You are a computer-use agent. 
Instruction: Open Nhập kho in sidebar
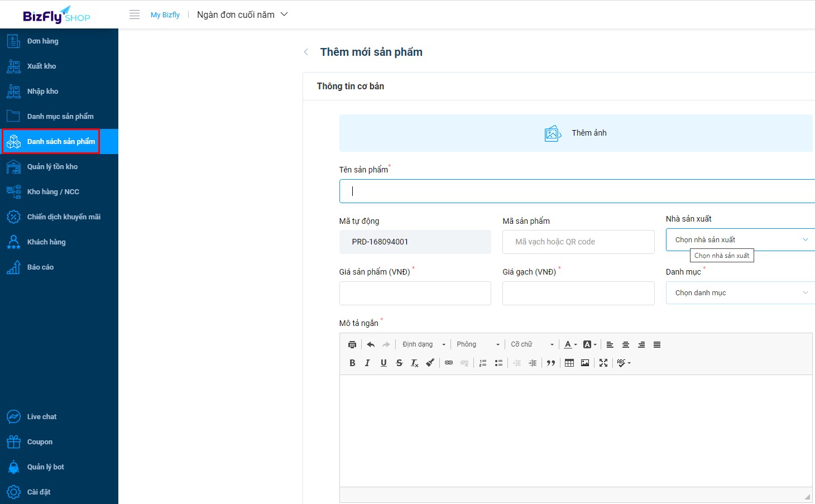point(59,91)
